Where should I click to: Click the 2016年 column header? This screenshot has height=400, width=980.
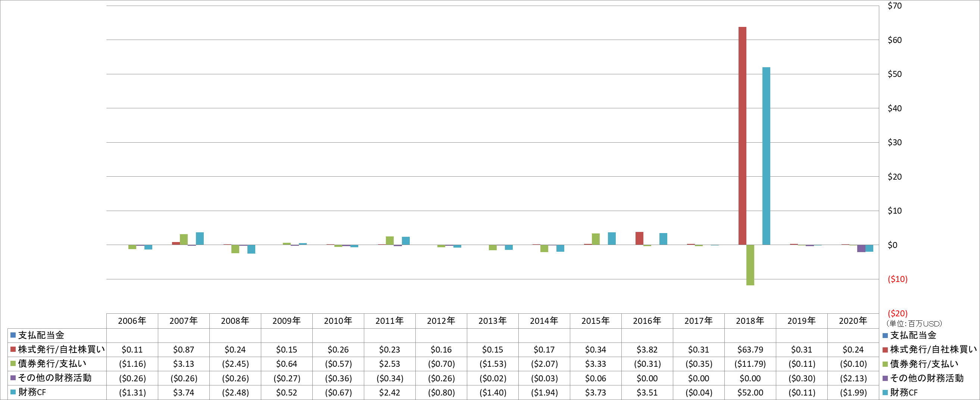click(x=647, y=321)
